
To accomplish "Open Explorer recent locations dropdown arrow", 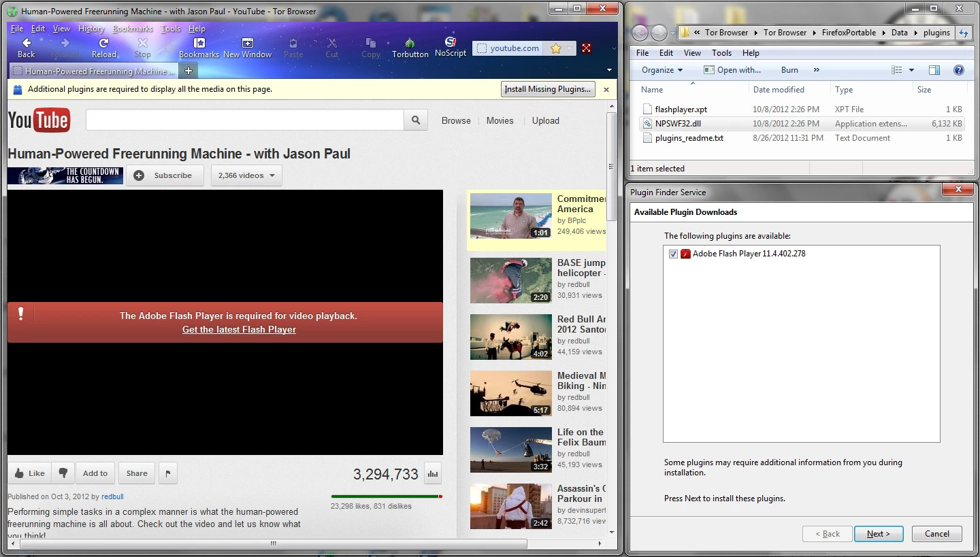I will click(672, 33).
